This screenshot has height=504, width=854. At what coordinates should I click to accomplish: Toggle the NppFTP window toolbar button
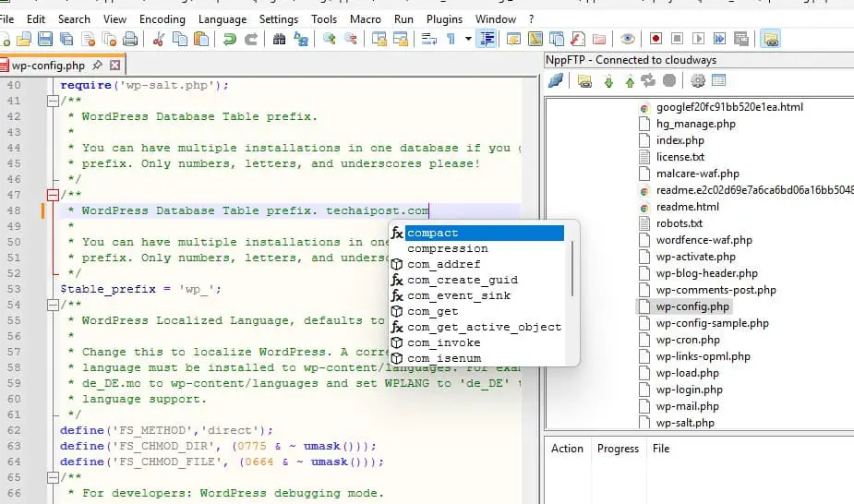click(x=771, y=39)
